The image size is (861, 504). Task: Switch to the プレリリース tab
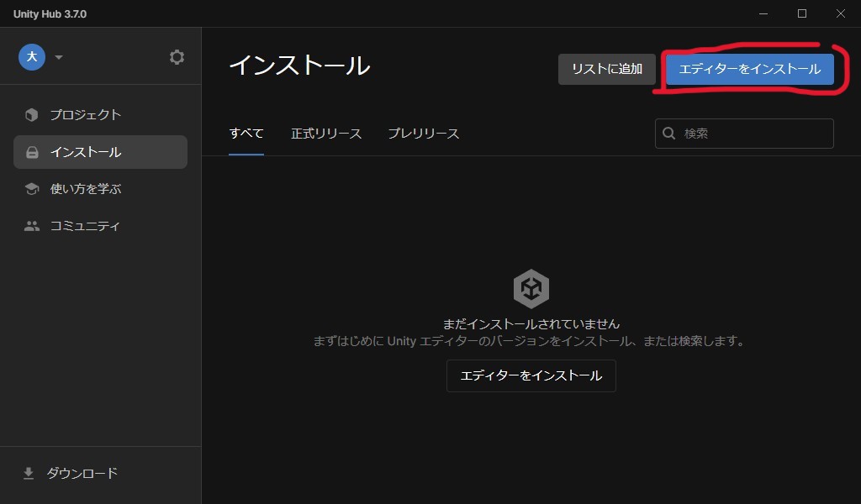(423, 134)
